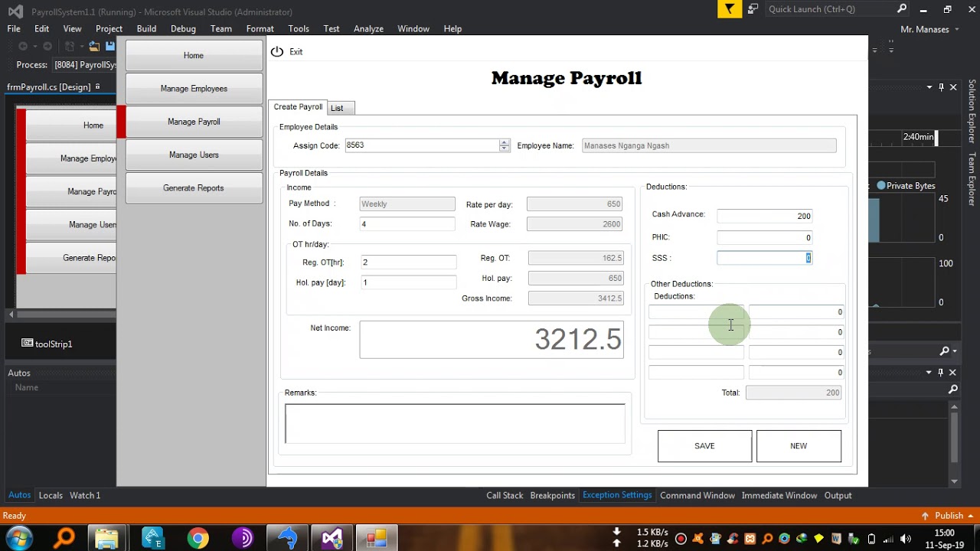Screen dimensions: 980x551
Task: Open the Tor Browser icon on the taskbar
Action: tap(243, 538)
